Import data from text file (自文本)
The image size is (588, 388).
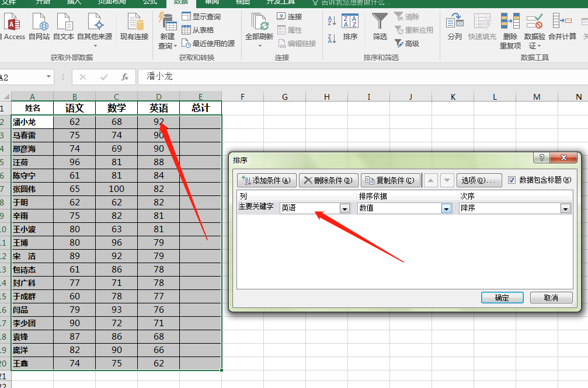(x=64, y=26)
